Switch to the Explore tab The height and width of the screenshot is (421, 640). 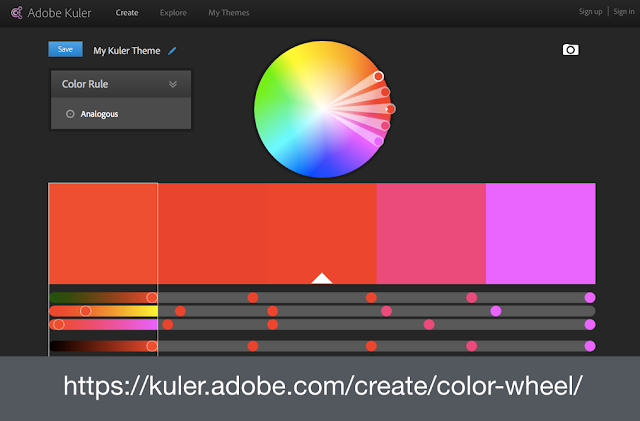[x=173, y=13]
